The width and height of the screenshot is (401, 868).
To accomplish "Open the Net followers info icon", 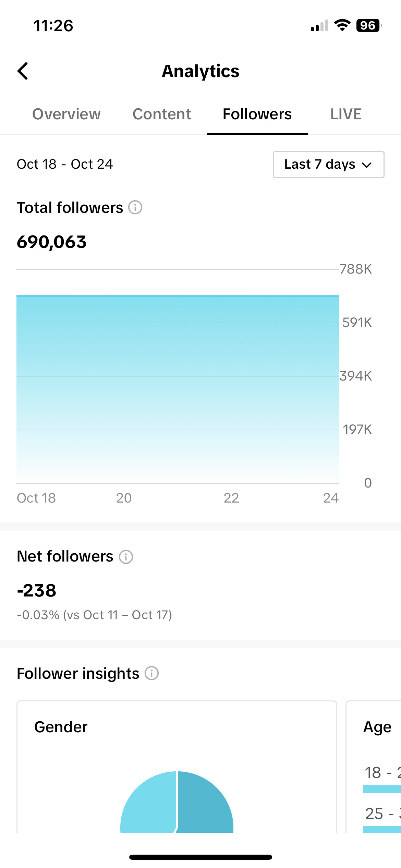I will point(126,557).
